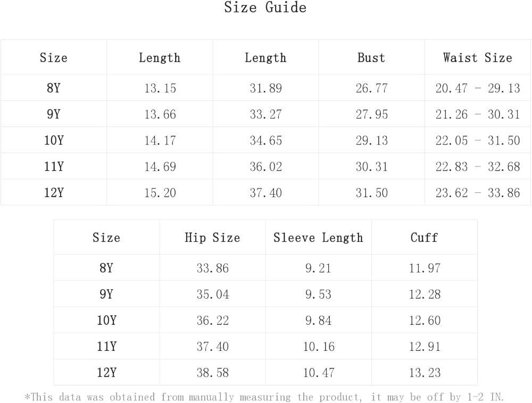Click the Cuff column header
Screen dimensions: 532x403
[424, 238]
